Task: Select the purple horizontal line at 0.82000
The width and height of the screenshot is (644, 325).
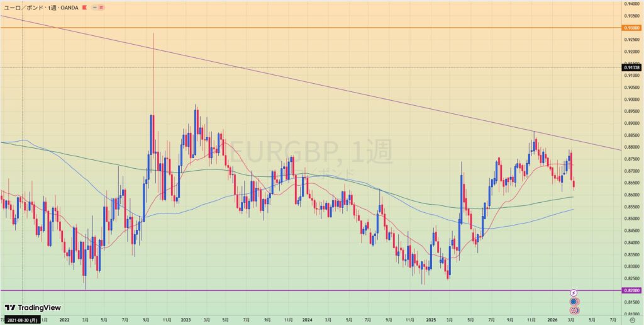Action: click(x=314, y=290)
